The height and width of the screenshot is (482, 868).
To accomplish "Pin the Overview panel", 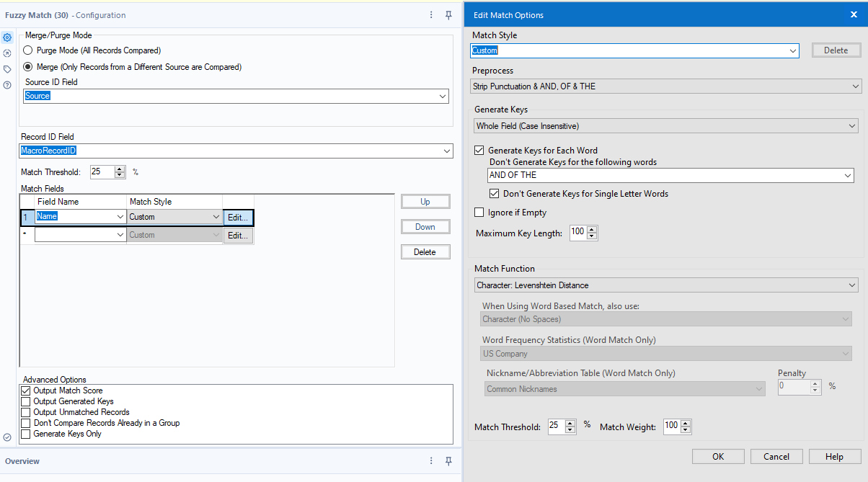I will 448,461.
